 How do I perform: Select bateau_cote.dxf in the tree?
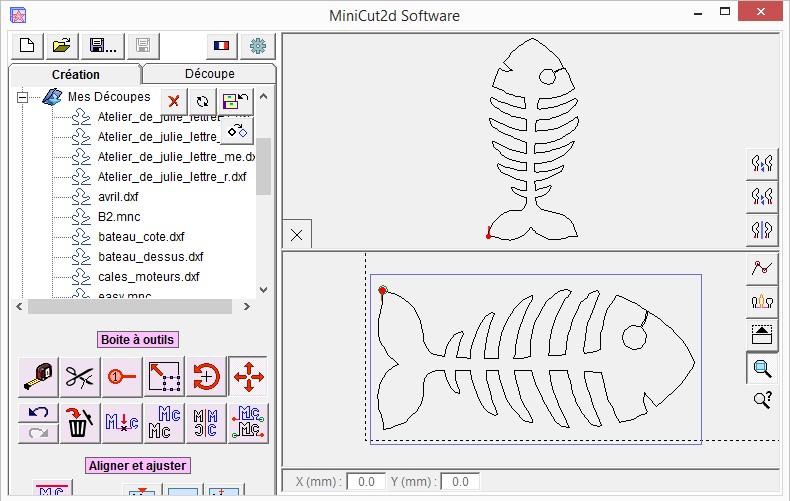pyautogui.click(x=141, y=237)
